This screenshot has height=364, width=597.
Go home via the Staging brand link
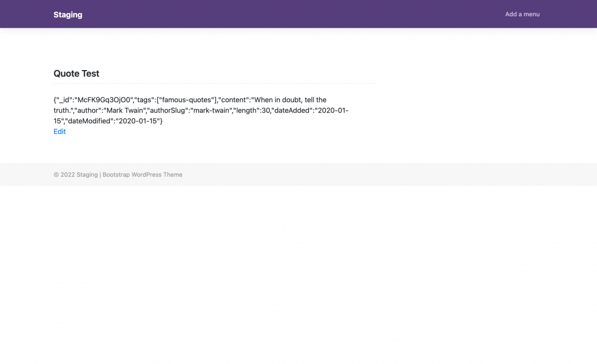[x=68, y=14]
